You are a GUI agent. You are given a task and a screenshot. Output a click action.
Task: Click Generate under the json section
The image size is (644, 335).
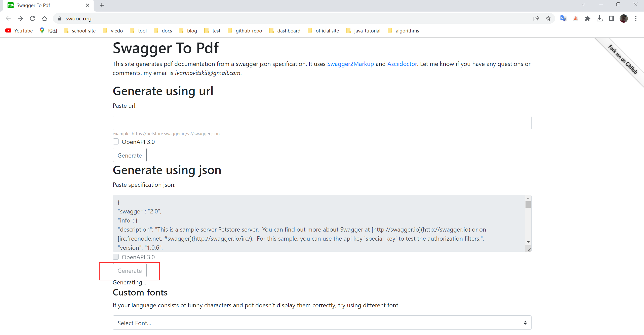coord(130,270)
